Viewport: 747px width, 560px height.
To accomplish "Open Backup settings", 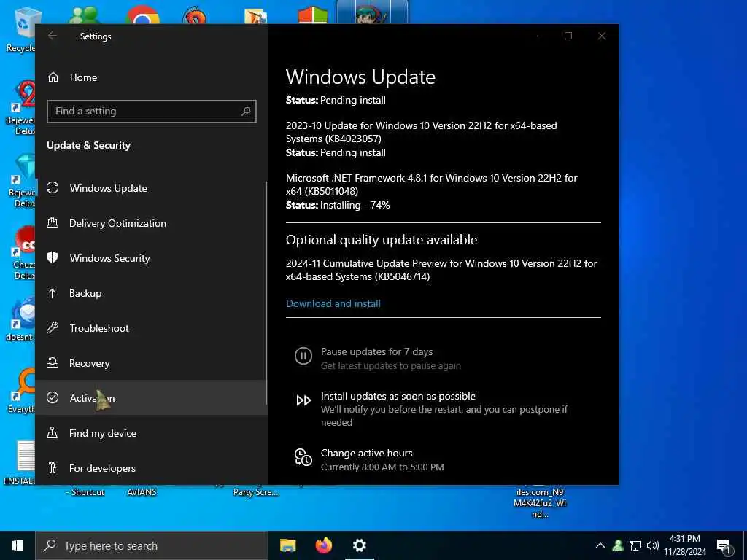I will pyautogui.click(x=152, y=293).
